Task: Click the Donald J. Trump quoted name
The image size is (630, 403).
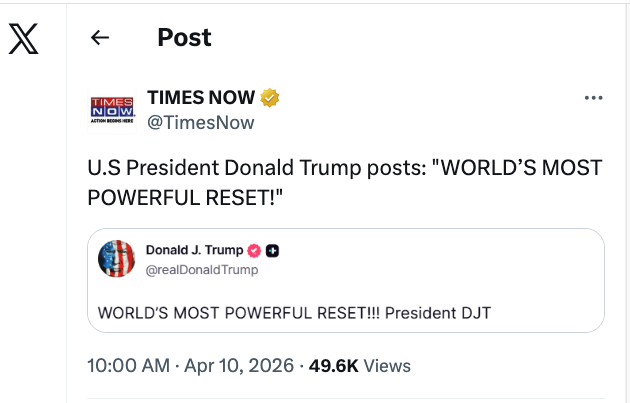Action: coord(194,249)
